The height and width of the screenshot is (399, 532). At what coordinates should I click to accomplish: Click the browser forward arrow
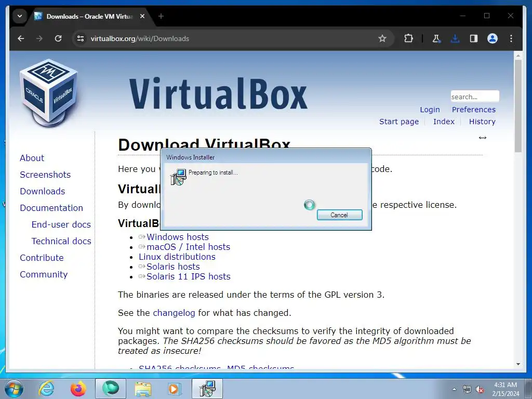[39, 38]
